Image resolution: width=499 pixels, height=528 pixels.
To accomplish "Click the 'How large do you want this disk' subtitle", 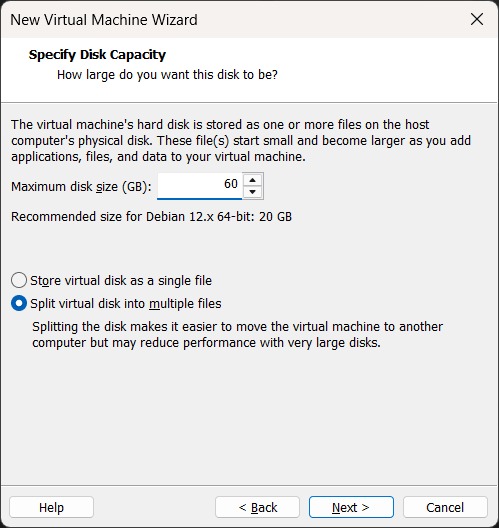I will click(x=167, y=74).
